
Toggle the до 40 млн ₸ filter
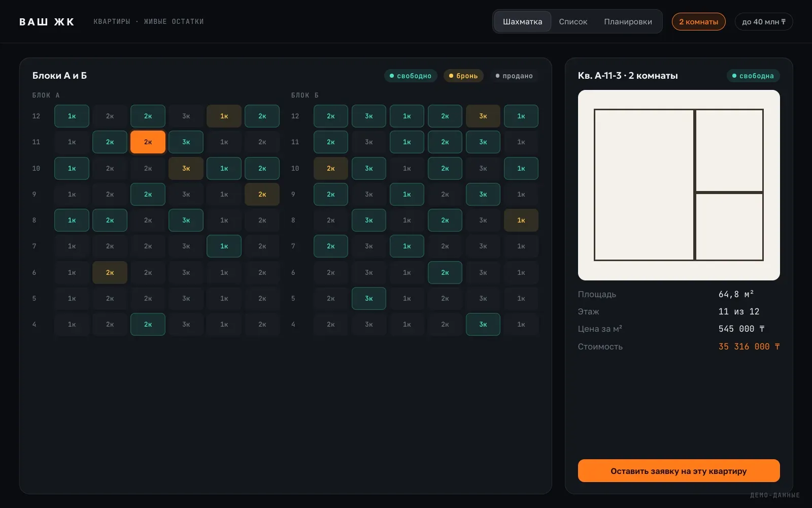(x=763, y=21)
